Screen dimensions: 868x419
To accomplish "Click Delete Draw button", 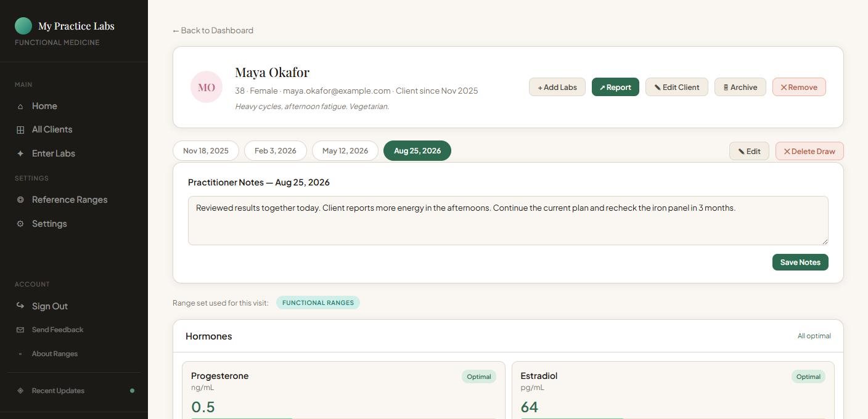I will point(809,151).
